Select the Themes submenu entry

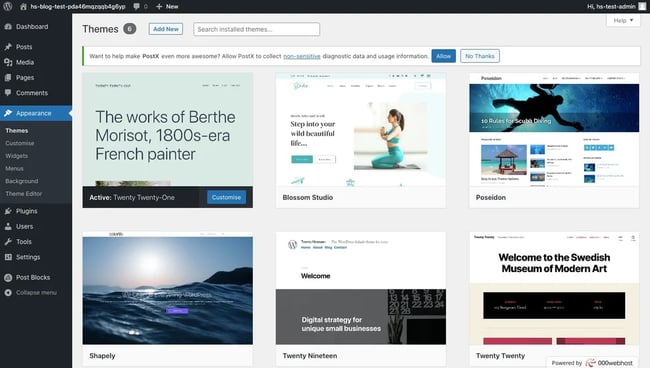coord(17,131)
